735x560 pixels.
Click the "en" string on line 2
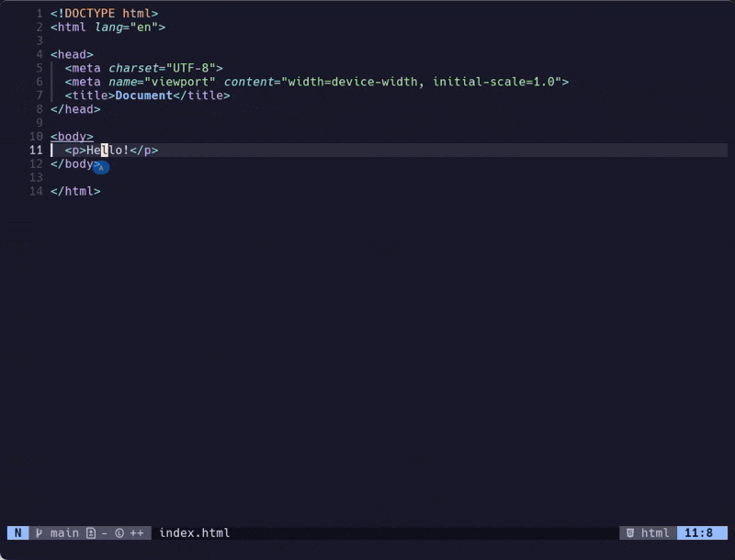point(144,28)
